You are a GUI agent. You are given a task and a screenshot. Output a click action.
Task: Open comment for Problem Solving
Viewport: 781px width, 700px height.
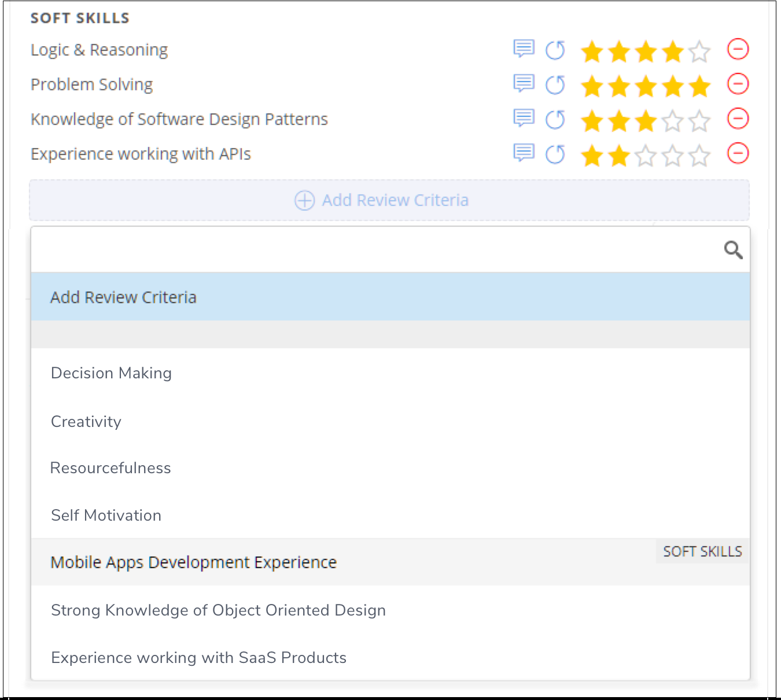(x=524, y=84)
